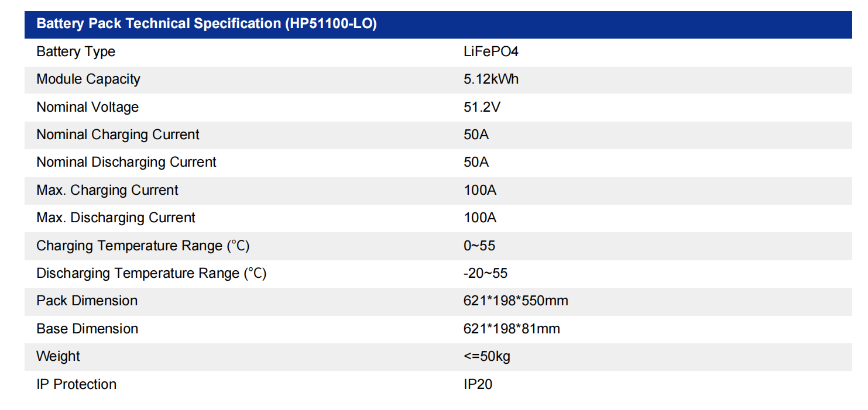Click the 0~55 temperature value

479,246
